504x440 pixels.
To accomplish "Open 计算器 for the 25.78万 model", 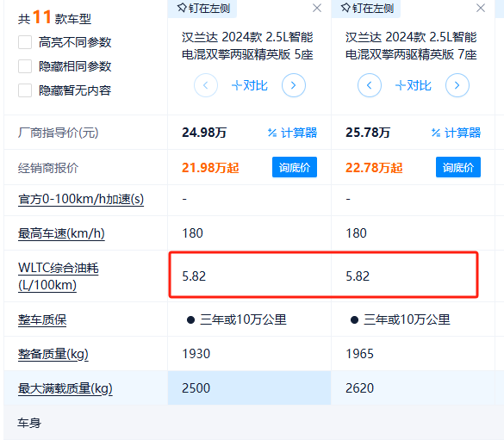I will (456, 133).
